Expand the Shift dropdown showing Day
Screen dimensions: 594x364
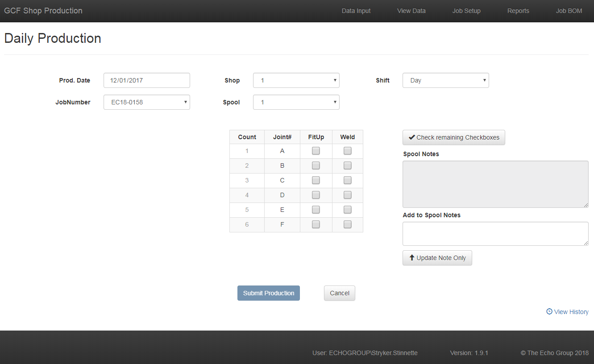[445, 80]
